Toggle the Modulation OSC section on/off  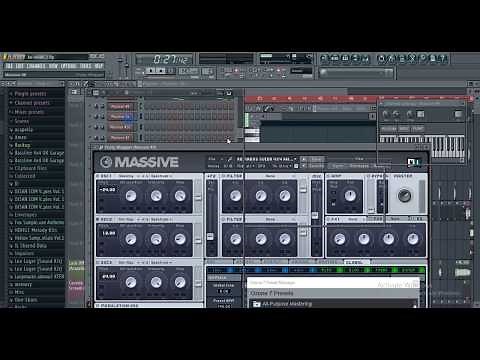click(x=98, y=305)
